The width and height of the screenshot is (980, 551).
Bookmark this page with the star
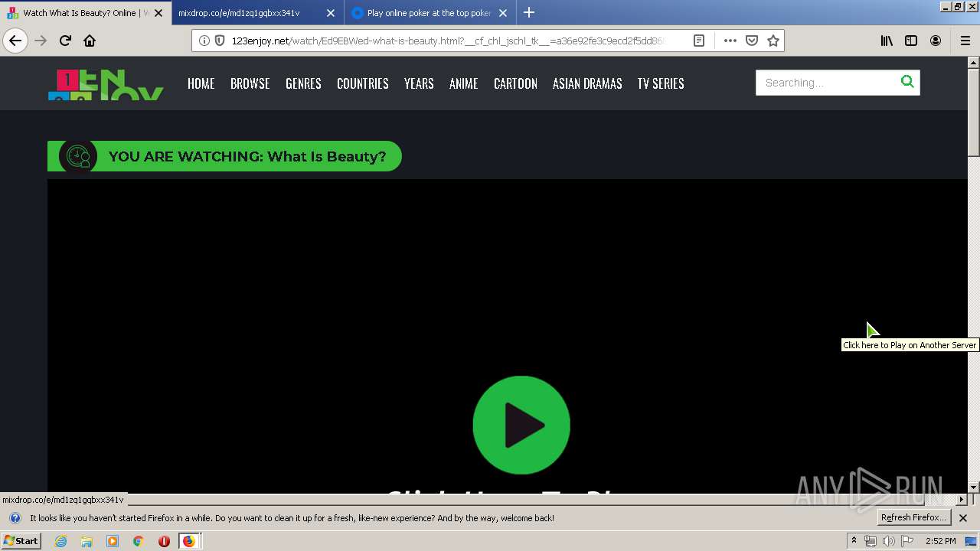(x=773, y=41)
